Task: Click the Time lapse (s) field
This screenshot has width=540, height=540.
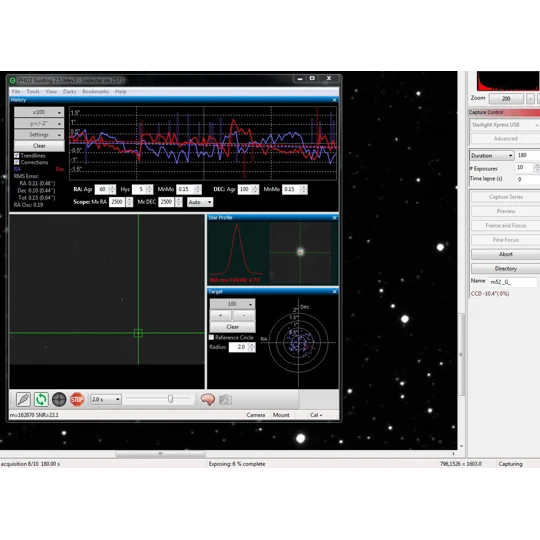Action: 528,179
